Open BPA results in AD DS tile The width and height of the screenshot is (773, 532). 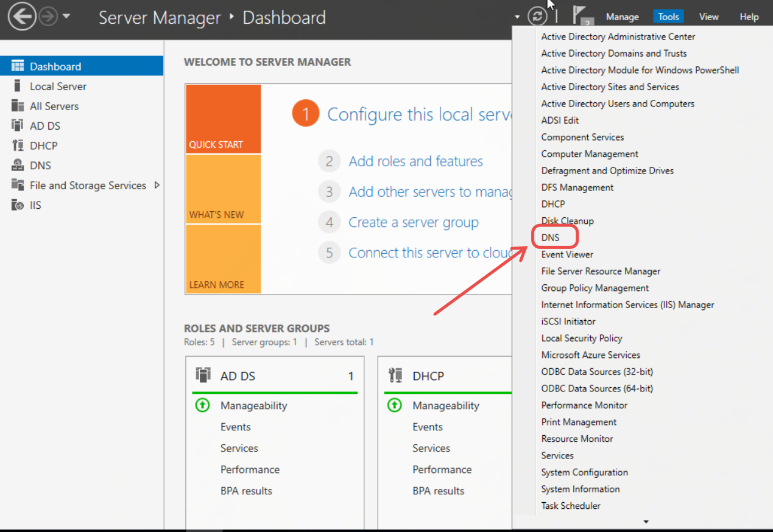coord(246,491)
